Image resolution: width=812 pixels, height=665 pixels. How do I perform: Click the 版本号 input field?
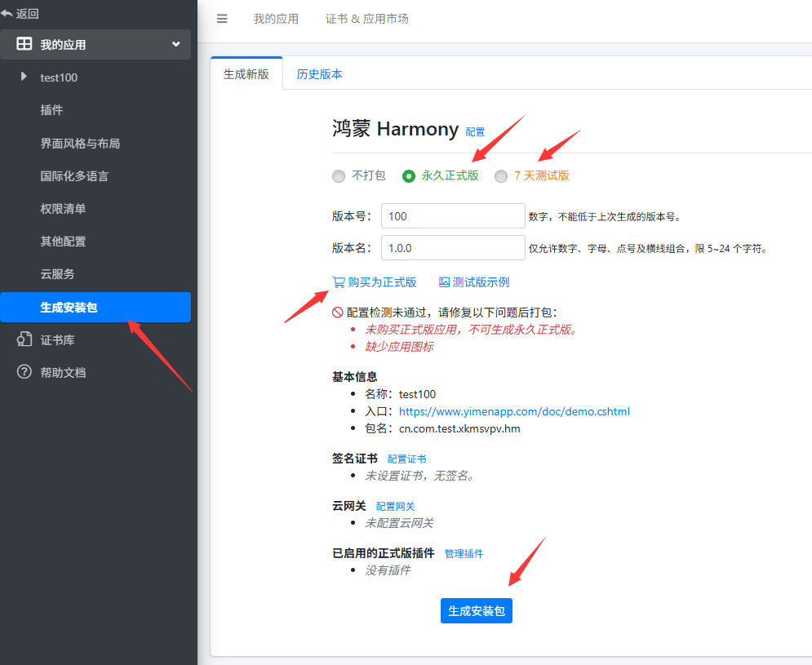click(x=453, y=216)
